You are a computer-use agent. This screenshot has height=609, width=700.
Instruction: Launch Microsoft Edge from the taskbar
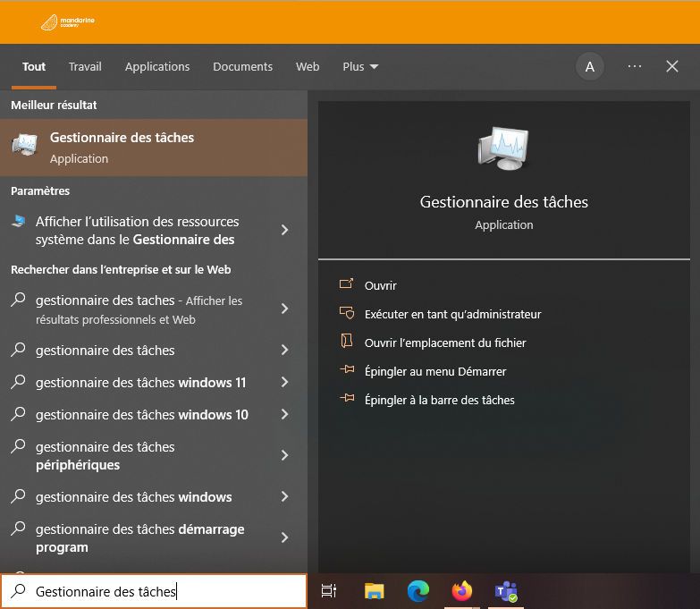[417, 591]
